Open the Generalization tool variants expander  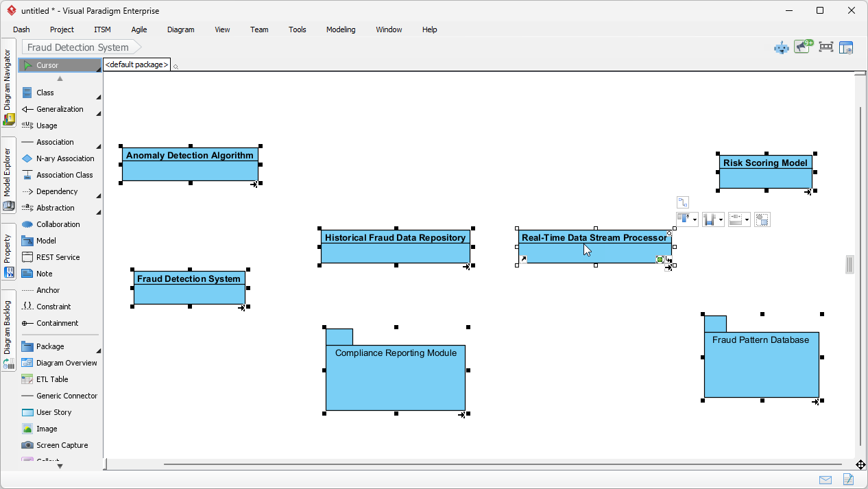[x=97, y=112]
